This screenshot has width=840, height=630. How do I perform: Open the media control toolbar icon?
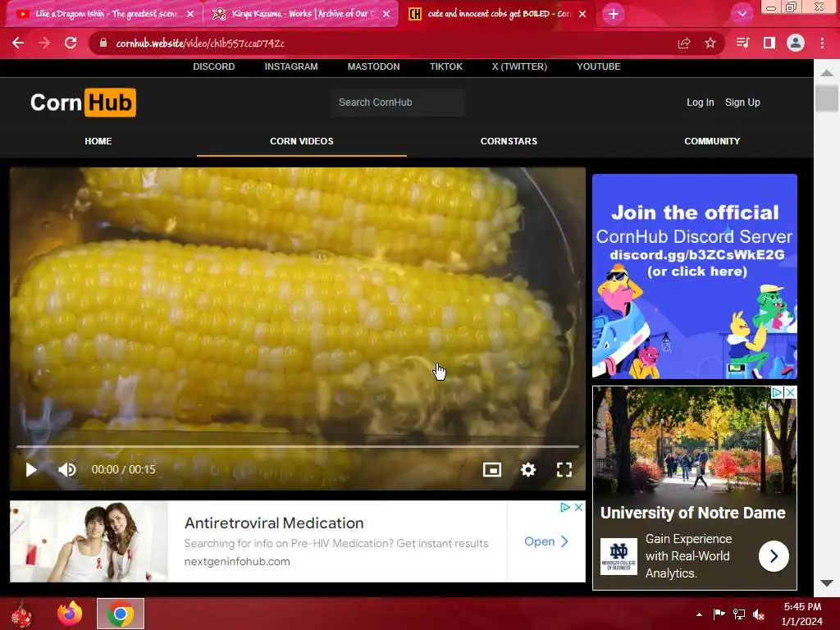pos(743,43)
